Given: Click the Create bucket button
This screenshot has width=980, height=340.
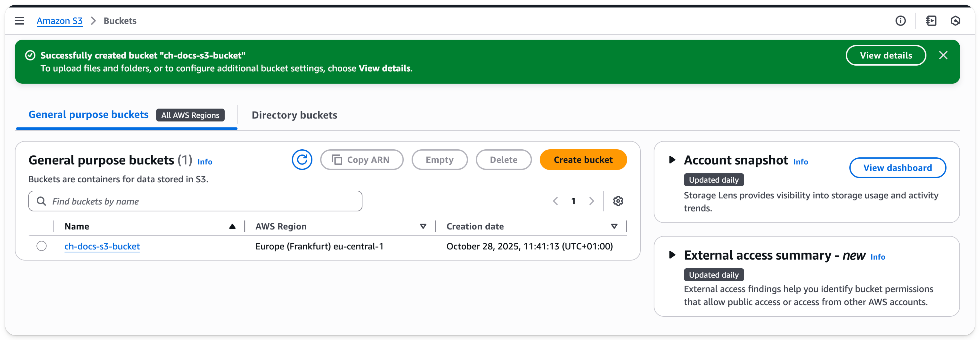Looking at the screenshot, I should tap(583, 160).
